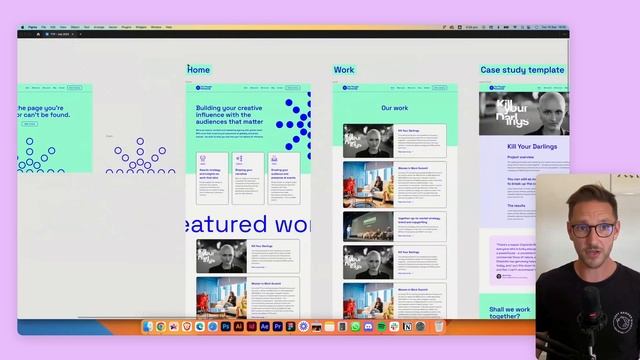Open the Trash in the dock
The width and height of the screenshot is (640, 360).
point(439,327)
